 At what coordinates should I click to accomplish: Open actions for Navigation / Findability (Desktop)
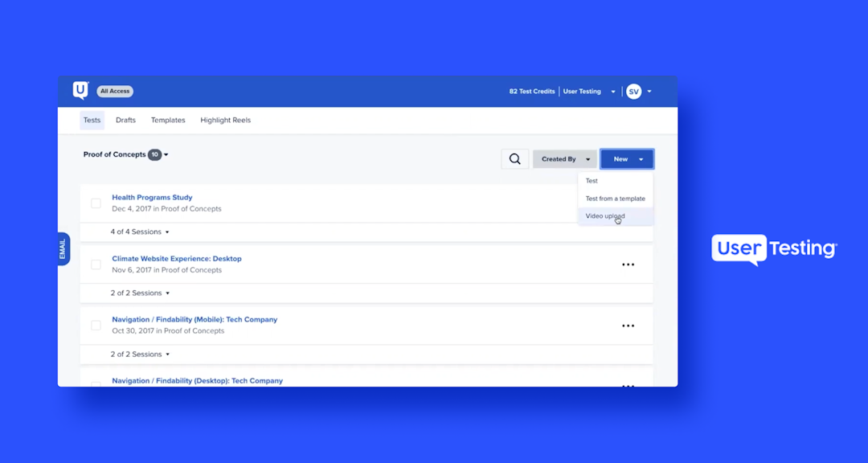click(628, 385)
